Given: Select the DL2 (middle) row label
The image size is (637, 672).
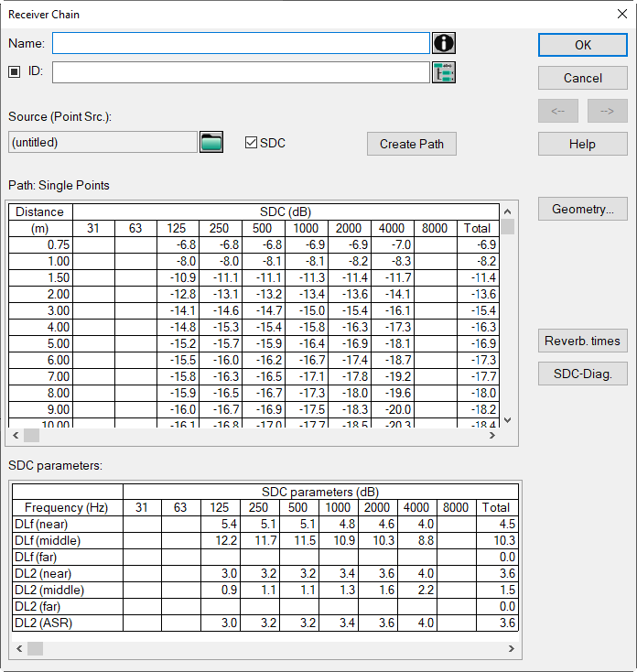Looking at the screenshot, I should click(x=68, y=591).
